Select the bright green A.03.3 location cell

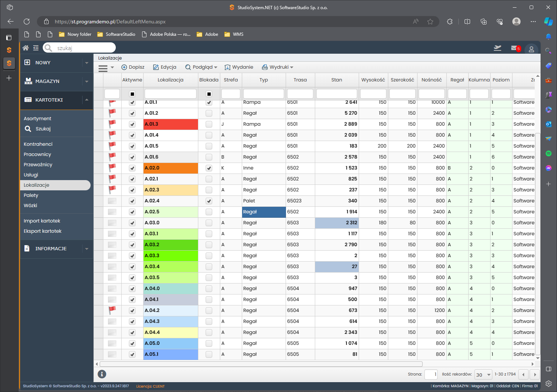coord(171,256)
